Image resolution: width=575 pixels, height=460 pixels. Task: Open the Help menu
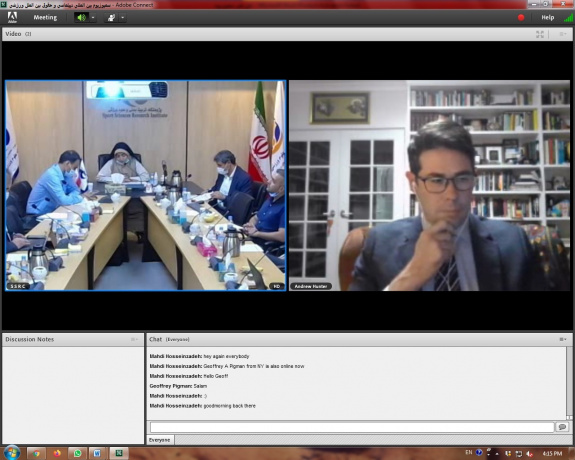pos(547,17)
